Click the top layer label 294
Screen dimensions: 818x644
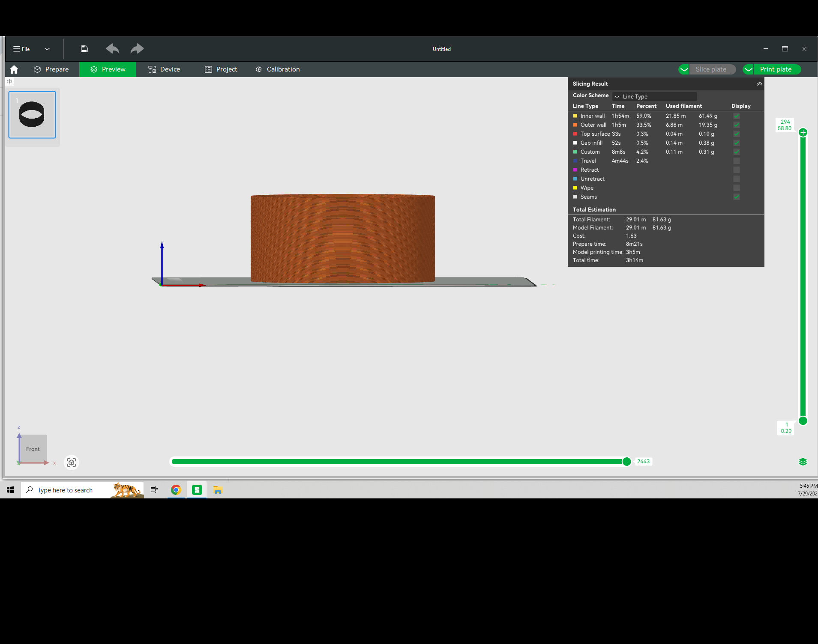[x=785, y=122]
